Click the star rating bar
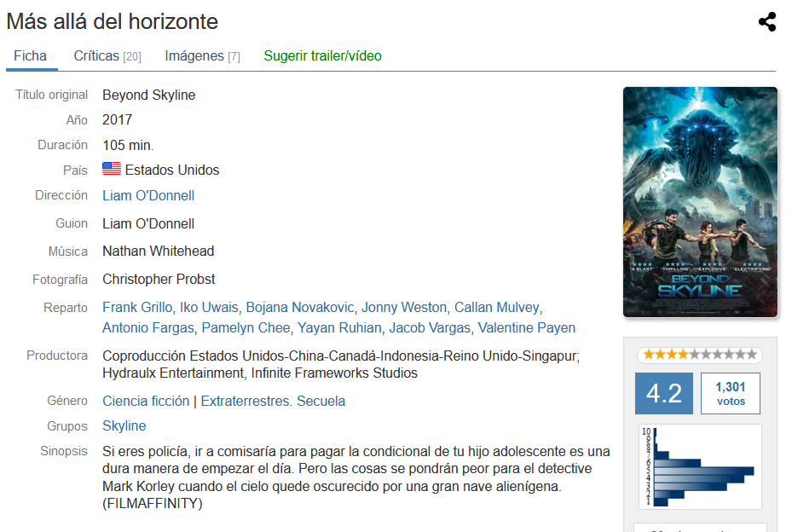Viewport: 792px width, 532px height. tap(700, 355)
